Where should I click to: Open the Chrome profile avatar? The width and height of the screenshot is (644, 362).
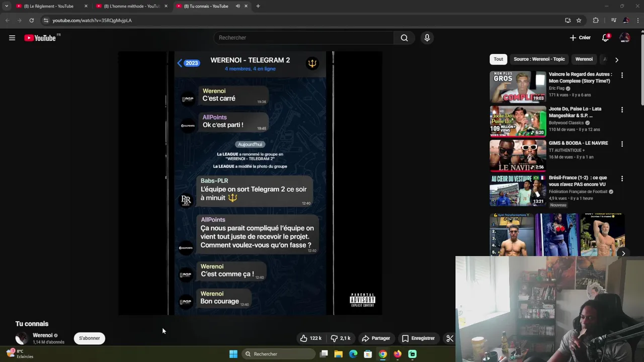(x=626, y=20)
